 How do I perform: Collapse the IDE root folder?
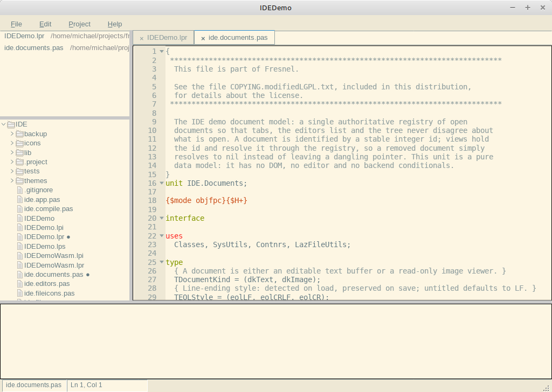[x=3, y=124]
